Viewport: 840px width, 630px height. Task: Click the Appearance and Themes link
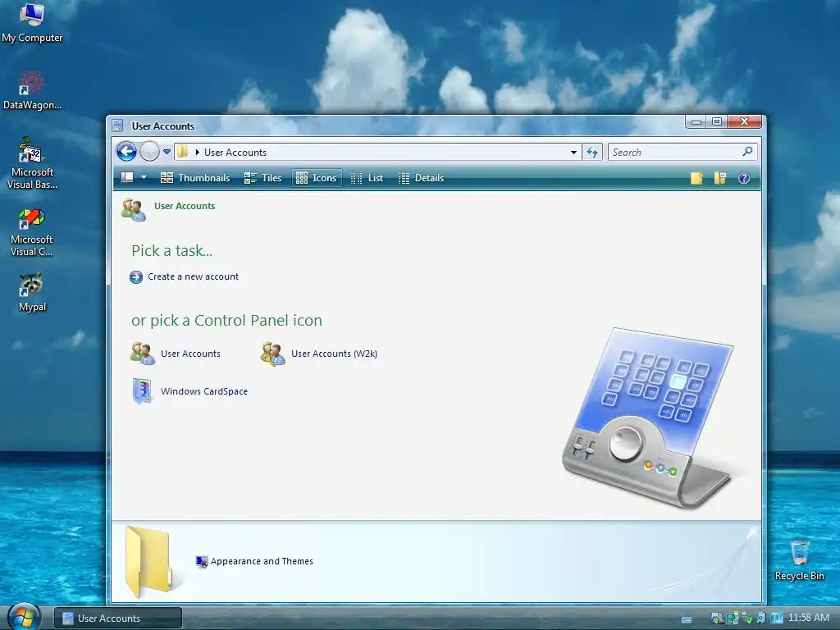pos(262,561)
